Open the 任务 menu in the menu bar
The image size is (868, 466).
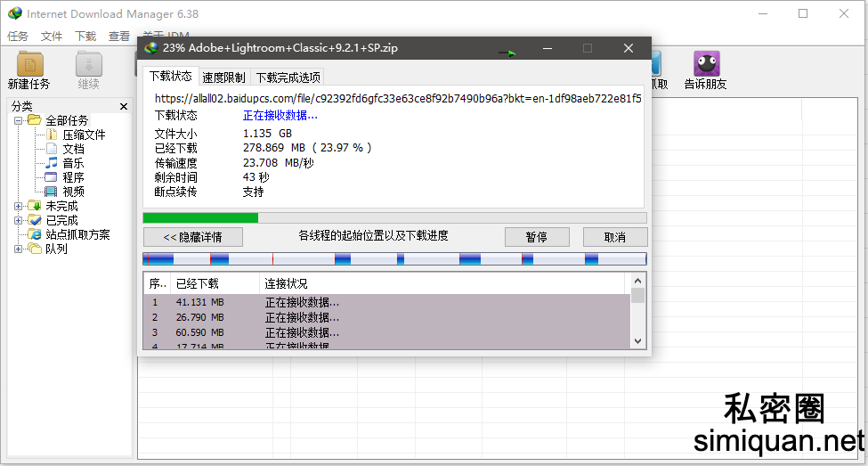[x=18, y=37]
